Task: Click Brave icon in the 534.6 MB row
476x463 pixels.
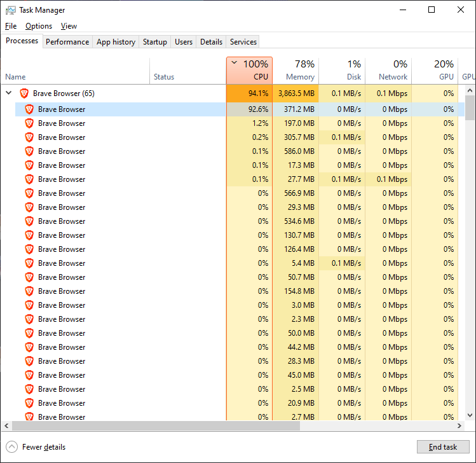Action: point(29,221)
